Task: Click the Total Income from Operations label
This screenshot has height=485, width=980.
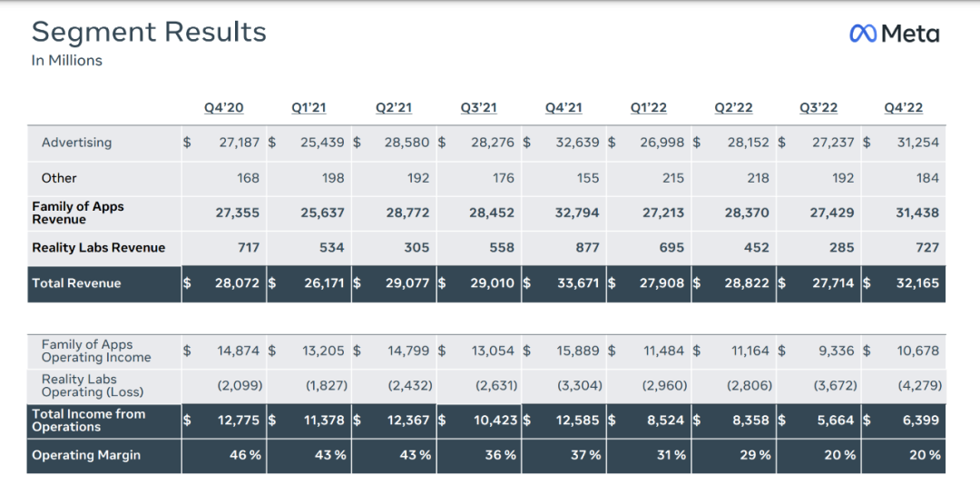Action: (88, 420)
